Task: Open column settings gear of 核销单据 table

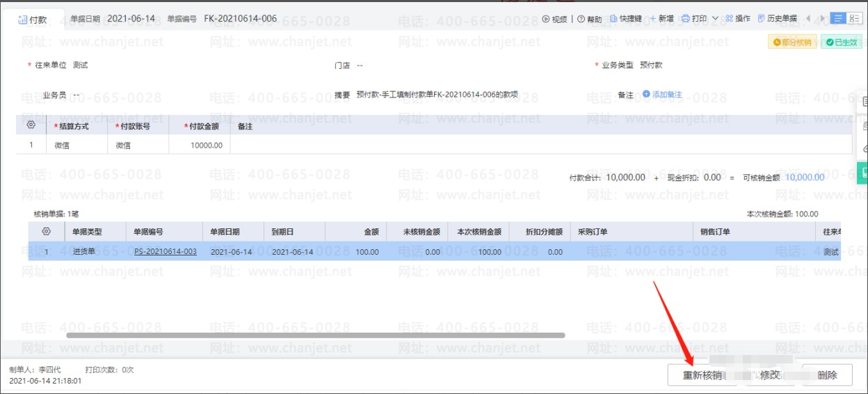Action: 46,231
